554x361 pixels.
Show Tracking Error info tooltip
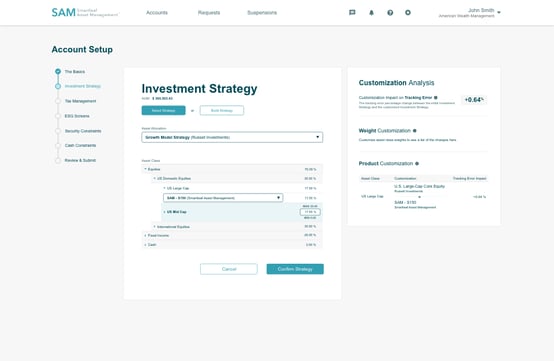[436, 97]
